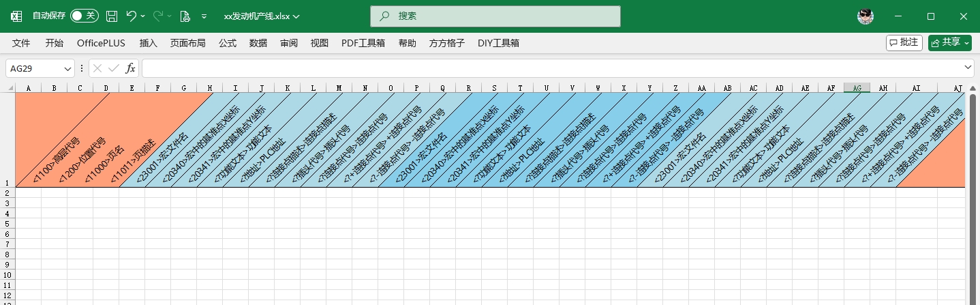Open the insert function (fx) dialog
Screen dimensions: 980x305
pos(130,68)
